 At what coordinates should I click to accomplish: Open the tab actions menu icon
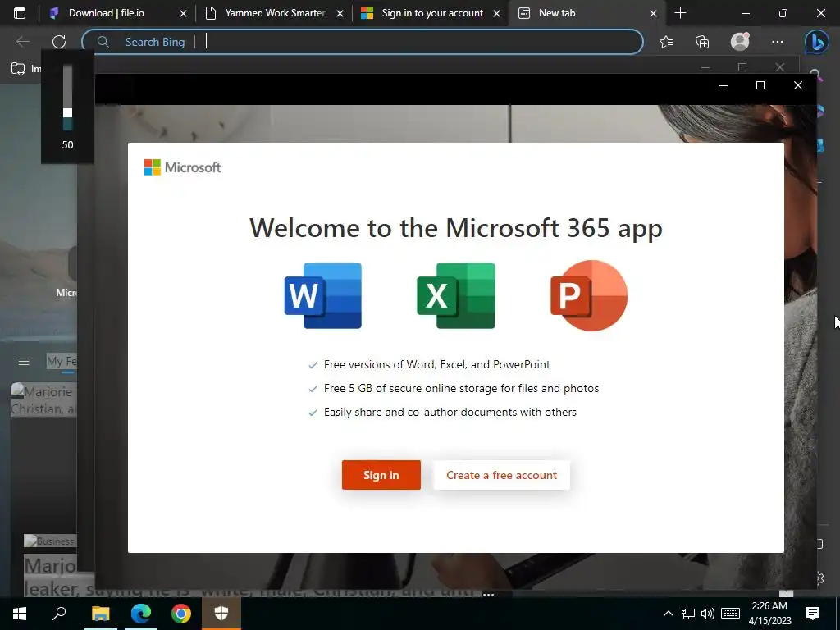pos(20,13)
